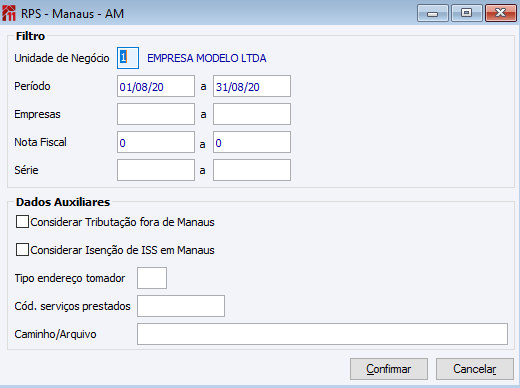Click the Tipo endereço tomador label
Screen dimensions: 520x388
(70, 278)
